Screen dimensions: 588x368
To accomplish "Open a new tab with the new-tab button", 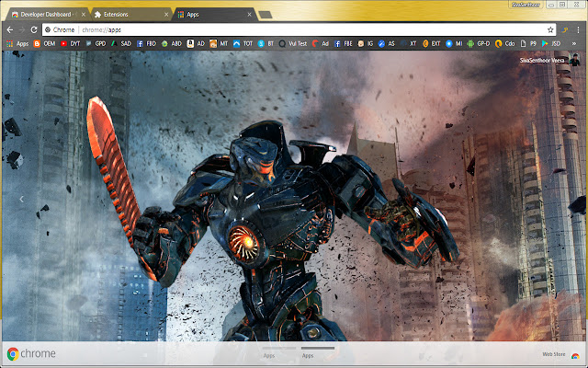I will click(266, 15).
